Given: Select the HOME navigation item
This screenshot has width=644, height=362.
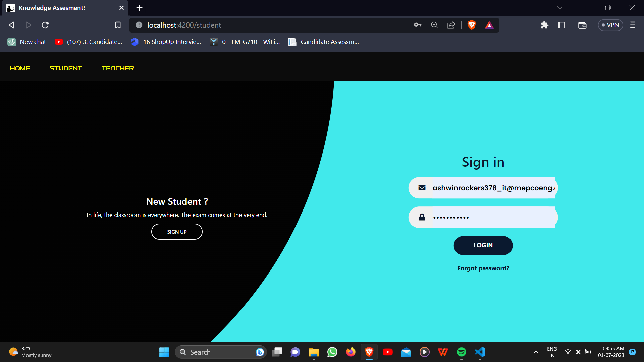Looking at the screenshot, I should tap(20, 68).
